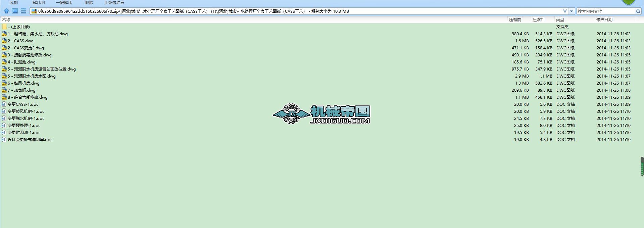Select file name 变更CASS-1.doc
Screen dimensions: 644x228
tap(23, 104)
